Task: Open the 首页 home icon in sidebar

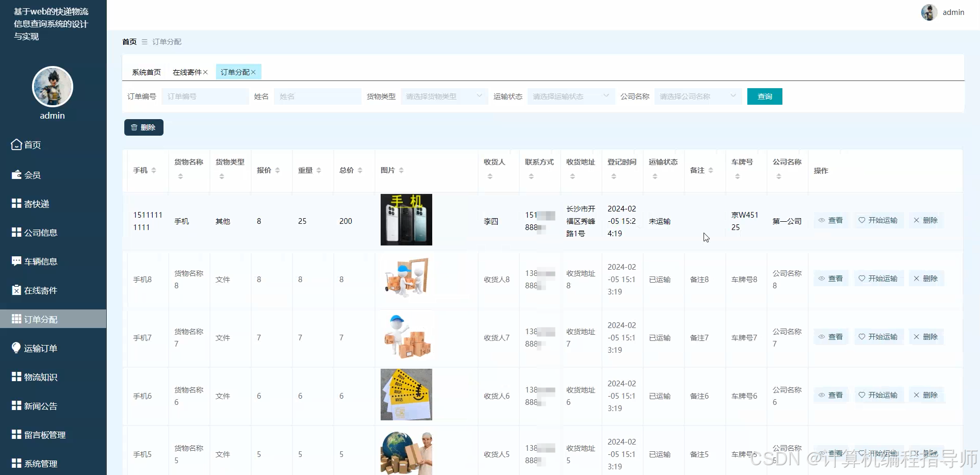Action: (17, 145)
